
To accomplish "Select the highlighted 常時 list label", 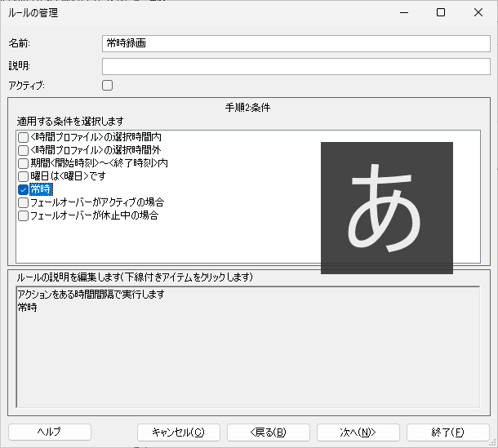I will pos(41,189).
